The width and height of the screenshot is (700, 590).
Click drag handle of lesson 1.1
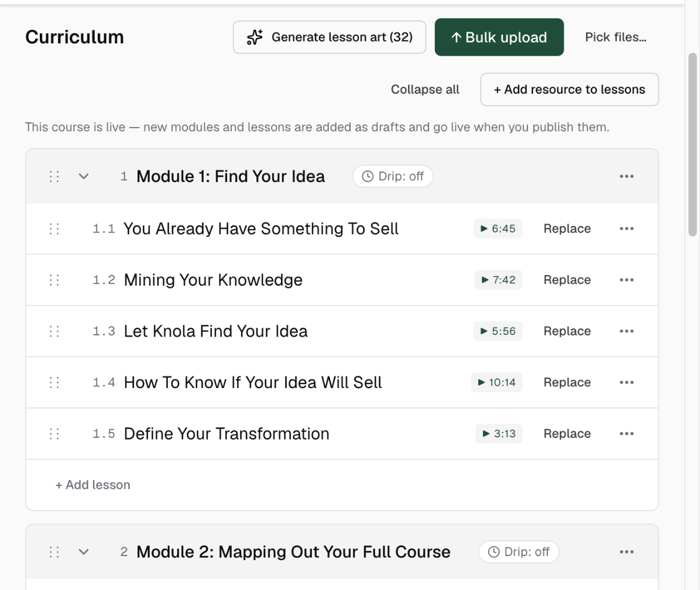54,228
